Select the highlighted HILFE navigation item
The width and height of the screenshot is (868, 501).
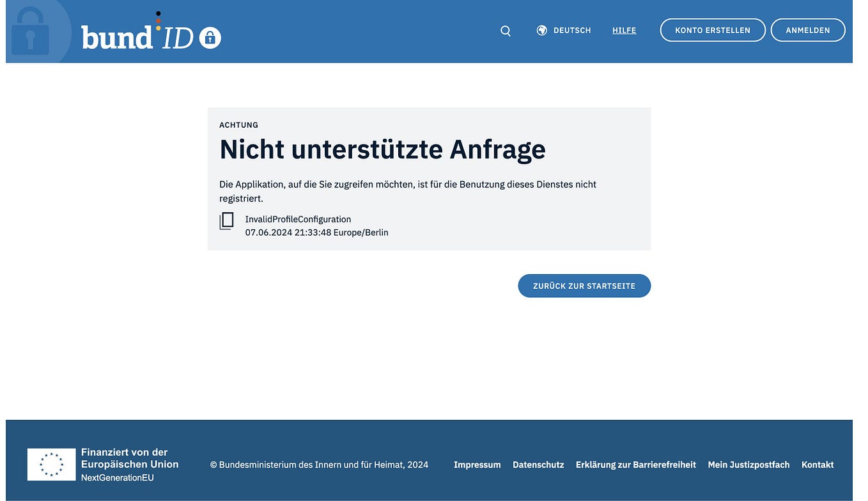624,30
